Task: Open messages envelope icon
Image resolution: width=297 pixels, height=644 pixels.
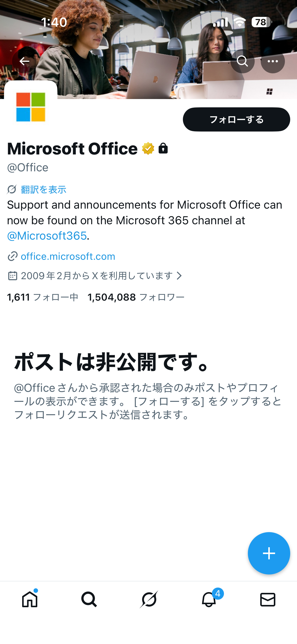Action: tap(268, 599)
